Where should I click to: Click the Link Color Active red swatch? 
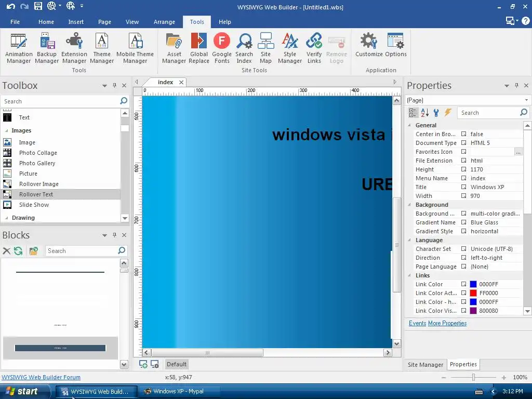coord(473,293)
